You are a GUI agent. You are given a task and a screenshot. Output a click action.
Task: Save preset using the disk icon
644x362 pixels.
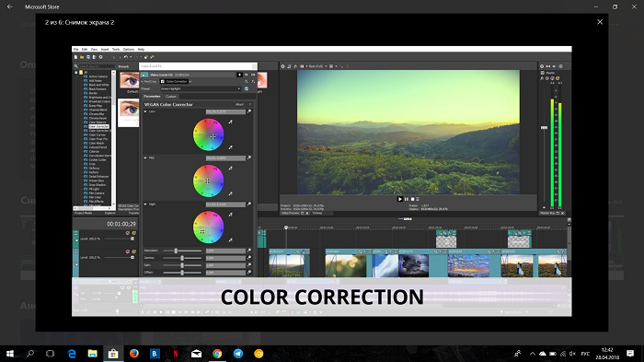tap(247, 88)
